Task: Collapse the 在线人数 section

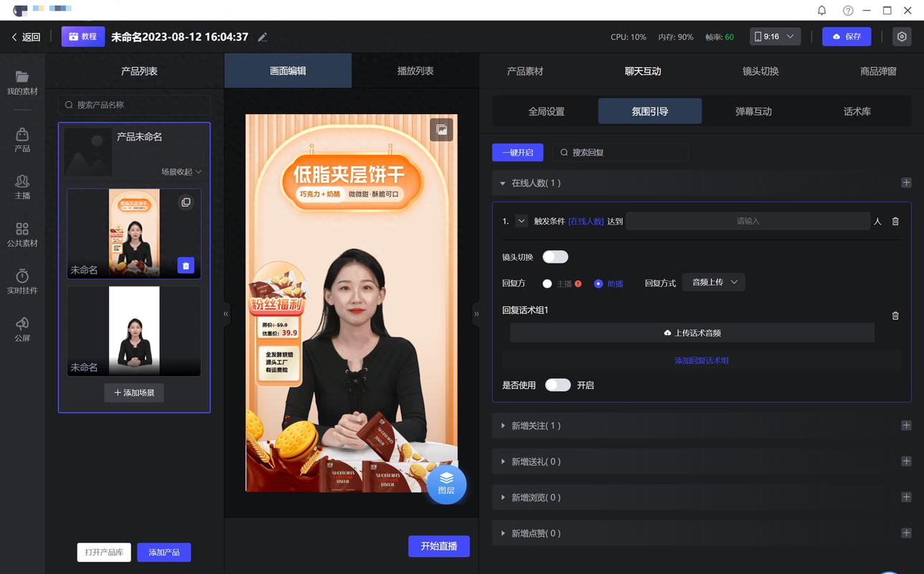Action: click(503, 183)
